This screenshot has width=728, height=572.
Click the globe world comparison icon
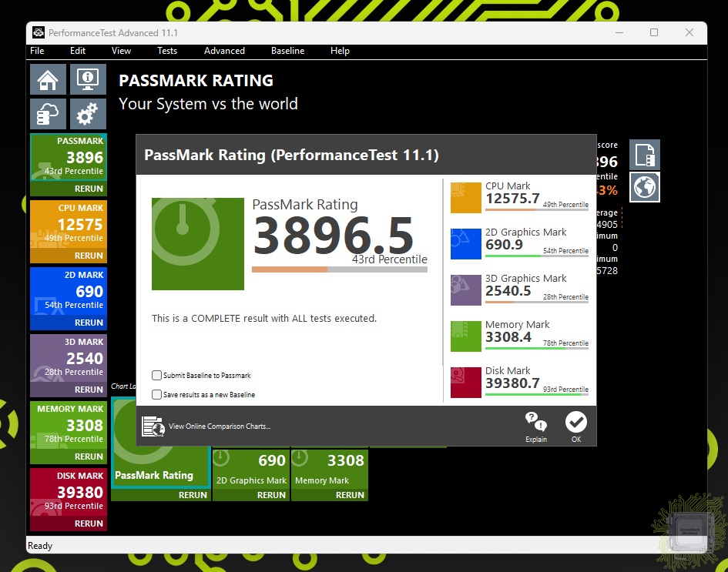[x=645, y=187]
